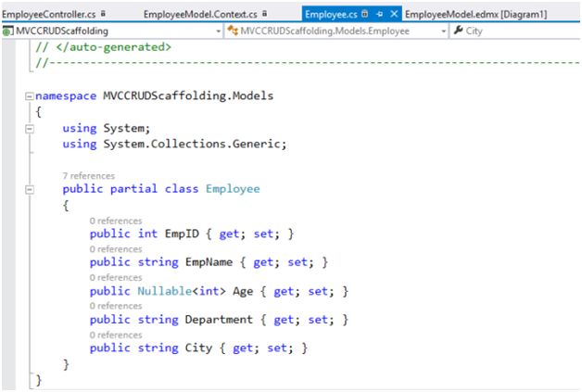Click the EmpID property name

tap(182, 234)
